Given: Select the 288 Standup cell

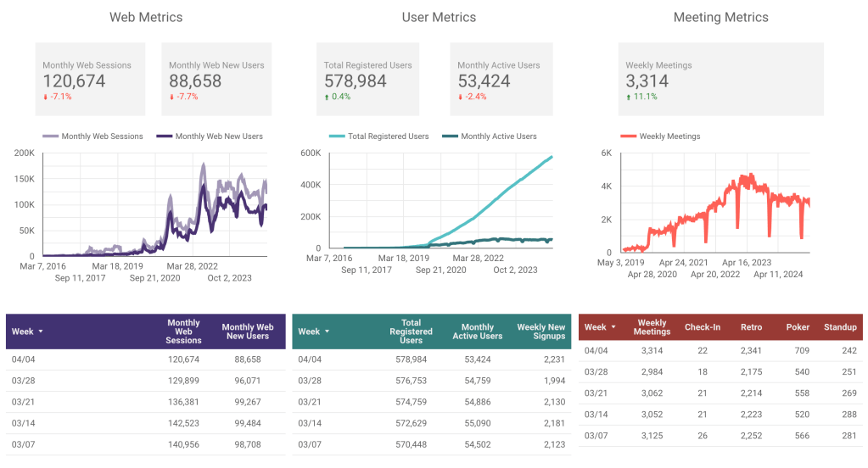Looking at the screenshot, I should (849, 415).
